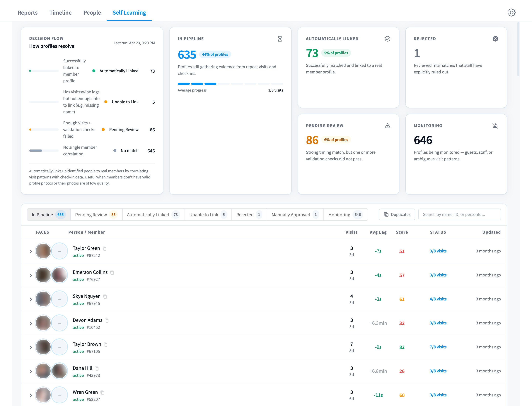
Task: Open the Pending Review 86 tab
Action: tap(96, 214)
